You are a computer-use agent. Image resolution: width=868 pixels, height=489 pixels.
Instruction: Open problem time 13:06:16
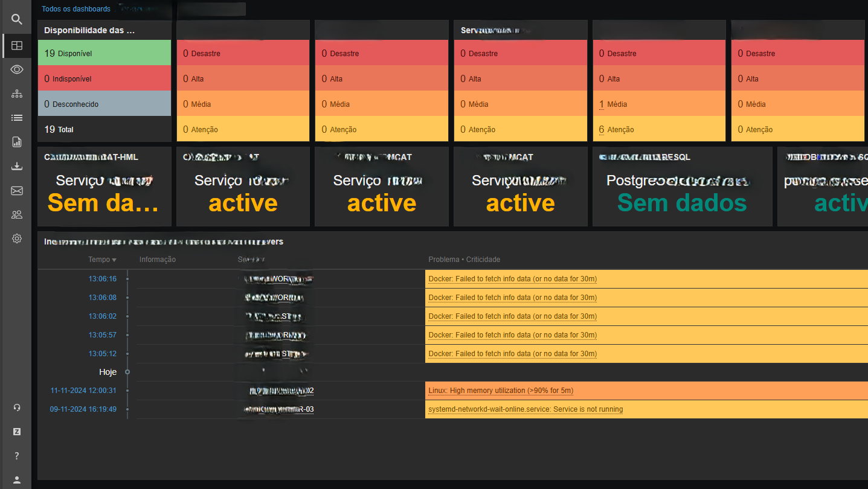pyautogui.click(x=103, y=279)
